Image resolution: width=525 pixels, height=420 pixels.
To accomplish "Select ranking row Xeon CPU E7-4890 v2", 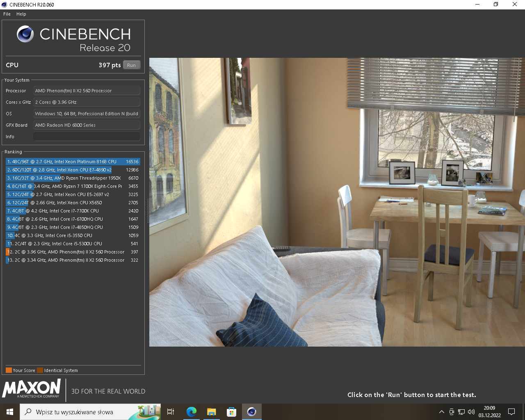I will coord(73,170).
